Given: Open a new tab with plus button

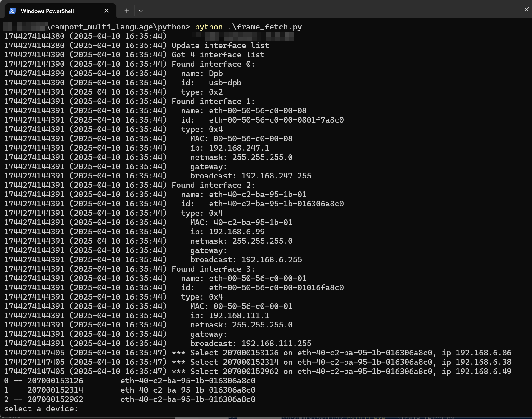Looking at the screenshot, I should (127, 11).
